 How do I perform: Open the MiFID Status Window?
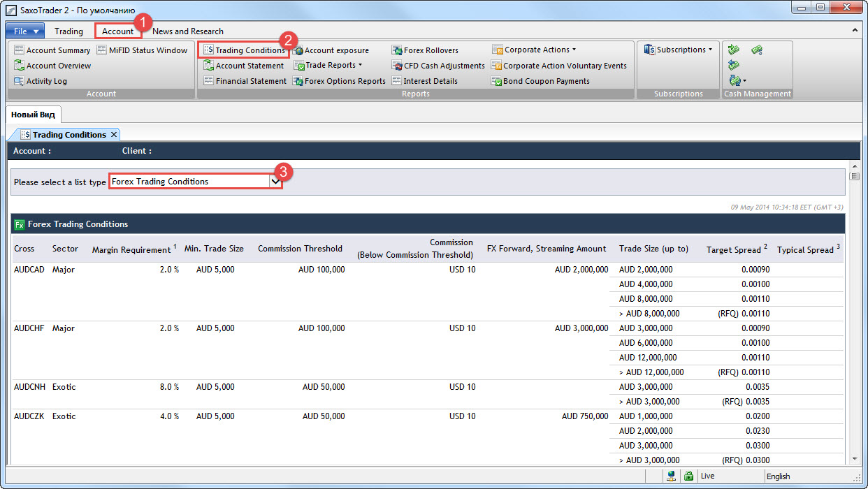coord(143,50)
